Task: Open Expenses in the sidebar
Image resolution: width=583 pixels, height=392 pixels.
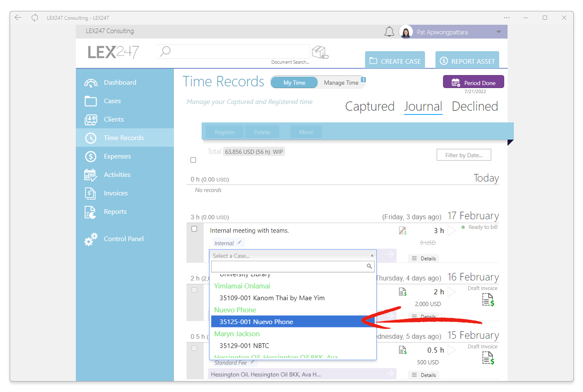Action: 125,156
